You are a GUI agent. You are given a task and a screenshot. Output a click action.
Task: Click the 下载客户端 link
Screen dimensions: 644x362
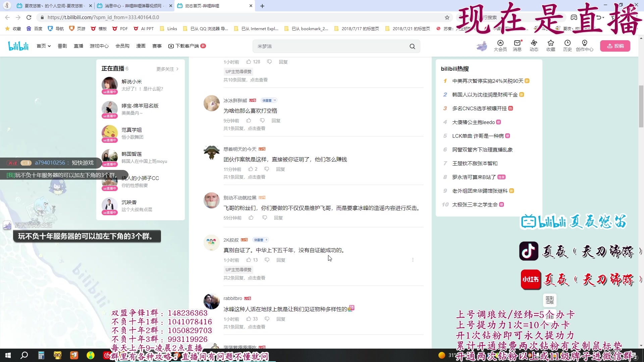[187, 46]
